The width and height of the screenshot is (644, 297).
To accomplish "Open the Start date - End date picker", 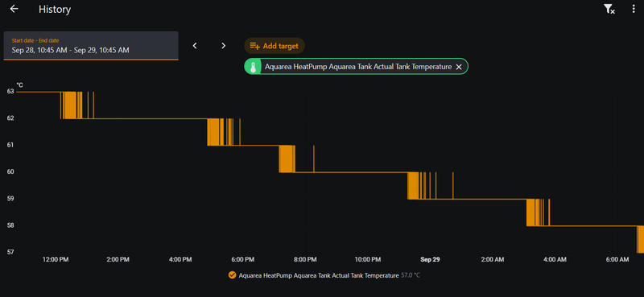I will pyautogui.click(x=91, y=46).
